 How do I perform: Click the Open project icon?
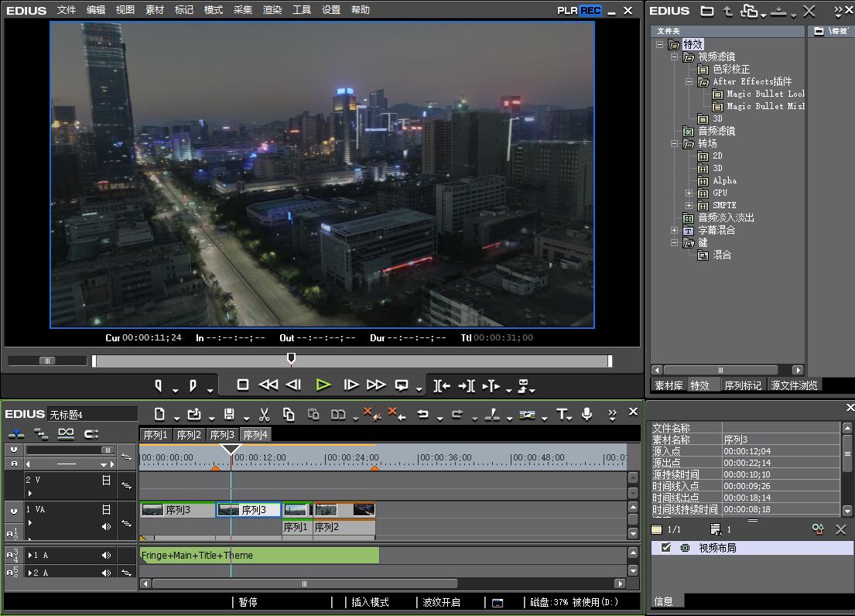tap(194, 414)
